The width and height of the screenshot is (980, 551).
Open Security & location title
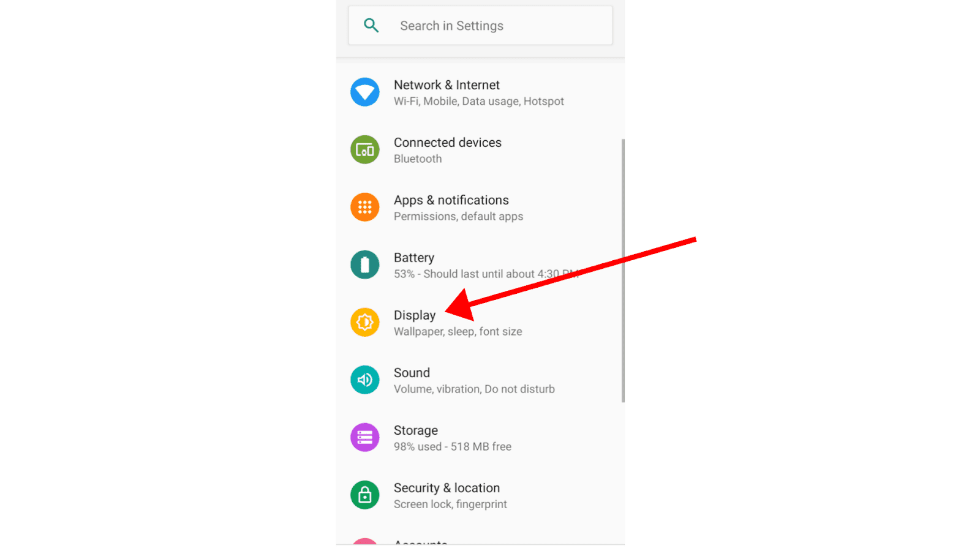[447, 488]
